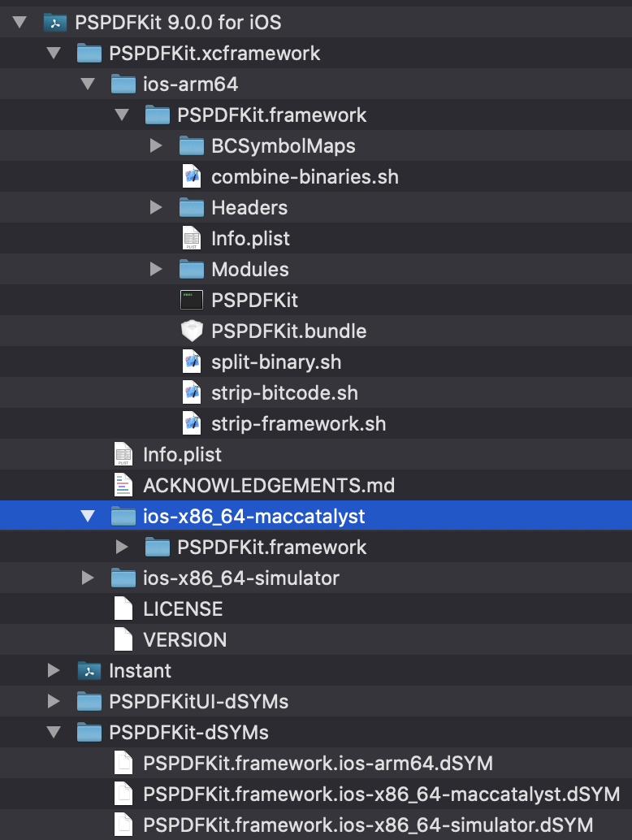Expand PSPDFKit.framework under ios-x86_64-maccatalyst

point(122,547)
